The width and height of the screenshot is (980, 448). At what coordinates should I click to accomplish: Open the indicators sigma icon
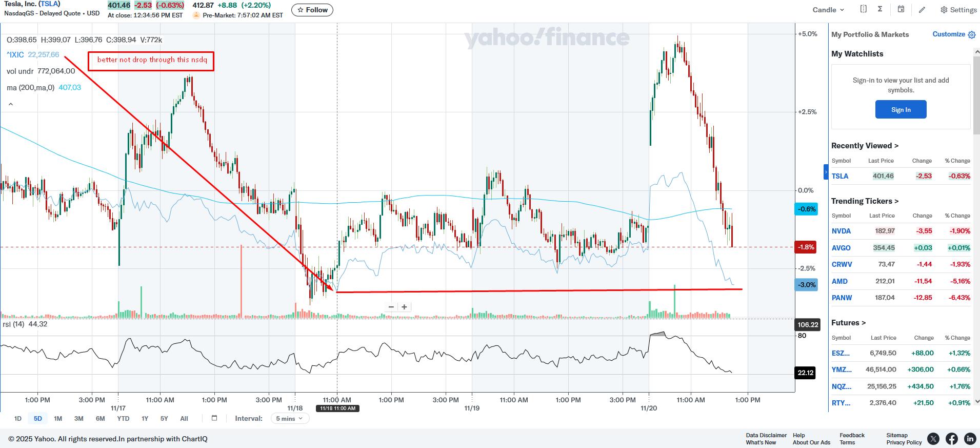pyautogui.click(x=880, y=9)
